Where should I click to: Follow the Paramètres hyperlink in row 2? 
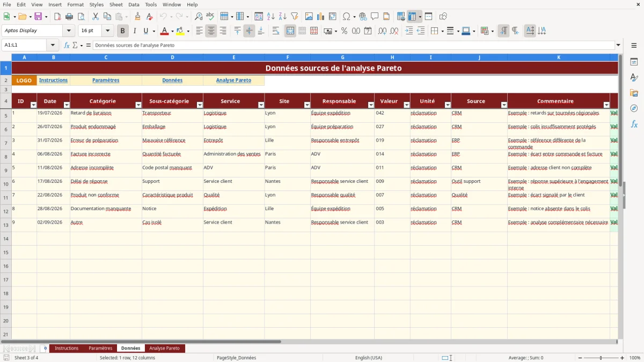coord(106,80)
